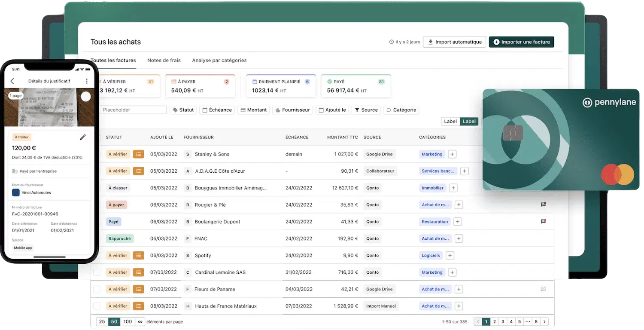Viewport: 644px width, 330px height.
Task: Click 'Importer une facture'
Action: pos(522,42)
